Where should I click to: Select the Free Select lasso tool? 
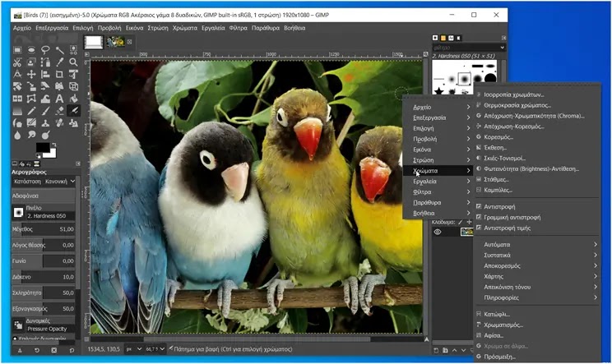tap(45, 50)
